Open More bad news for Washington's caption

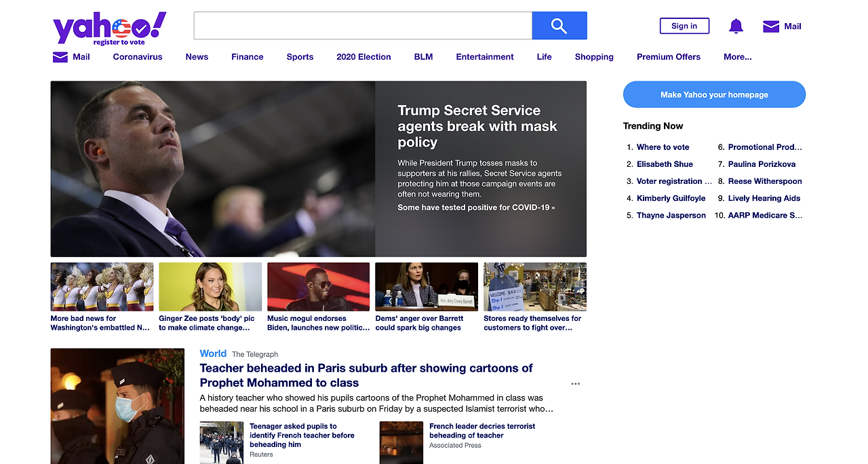pyautogui.click(x=100, y=323)
